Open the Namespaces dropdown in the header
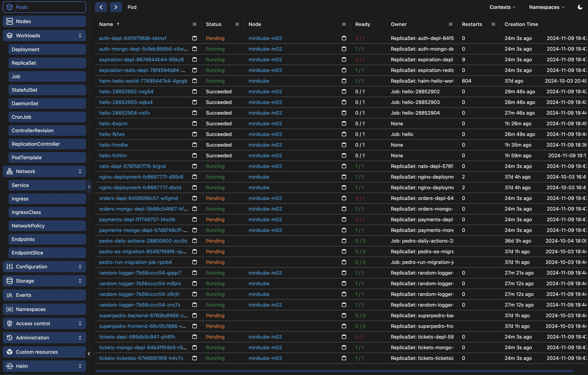 coord(547,7)
